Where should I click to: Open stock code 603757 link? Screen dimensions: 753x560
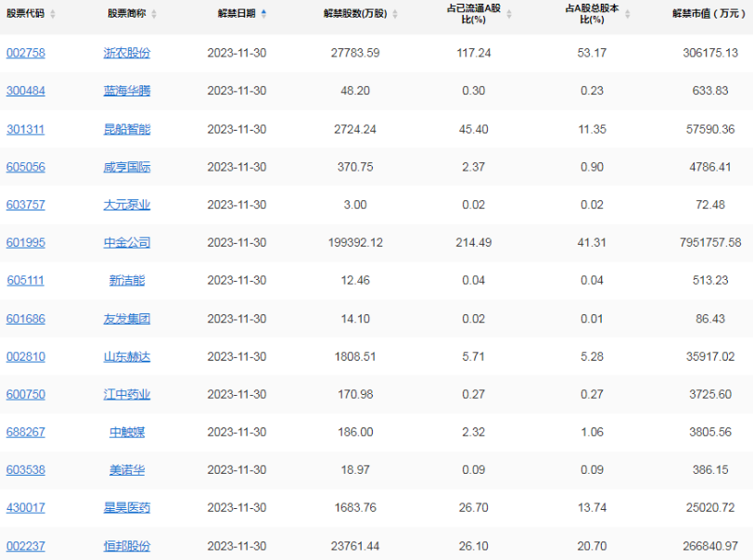click(26, 205)
